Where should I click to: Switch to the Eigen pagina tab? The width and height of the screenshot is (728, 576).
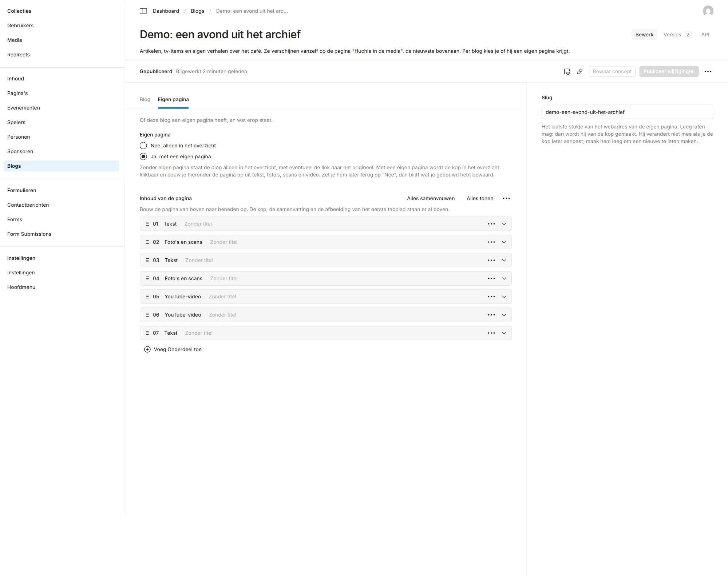(173, 99)
